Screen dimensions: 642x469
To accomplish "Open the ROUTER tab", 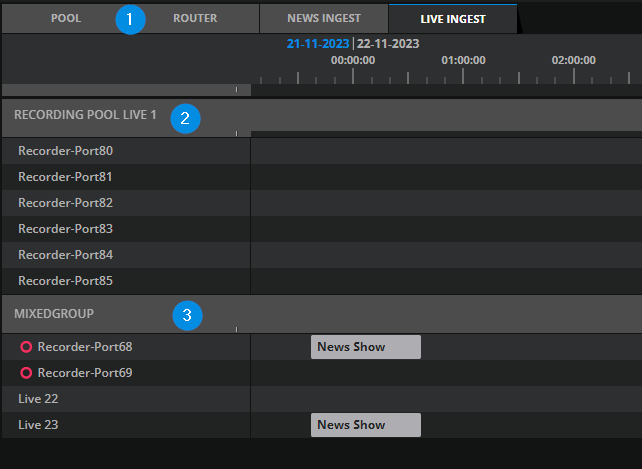I will [x=195, y=18].
